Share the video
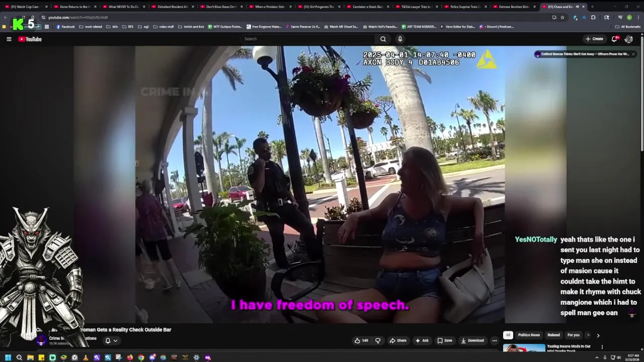 pos(398,340)
